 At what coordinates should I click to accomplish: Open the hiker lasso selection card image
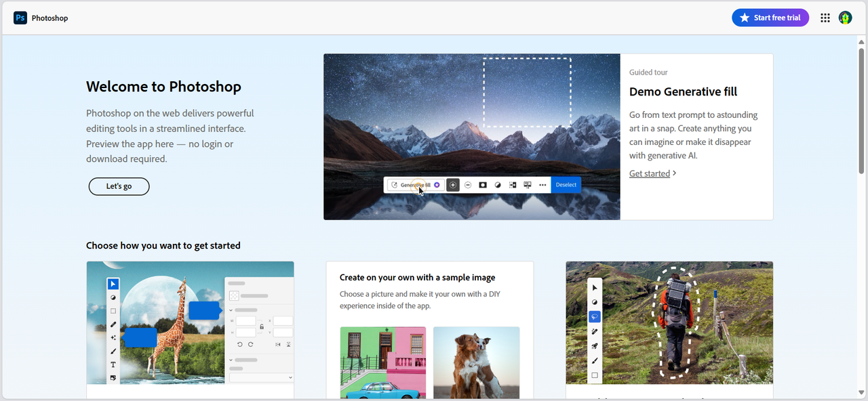(669, 323)
